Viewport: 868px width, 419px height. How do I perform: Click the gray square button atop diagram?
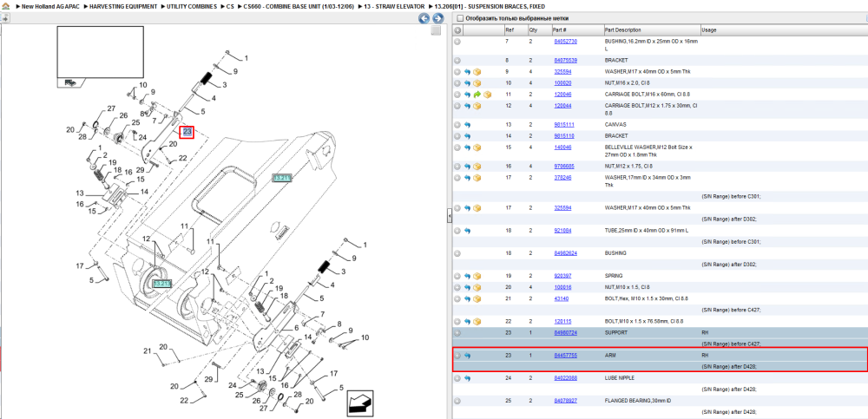(436, 31)
